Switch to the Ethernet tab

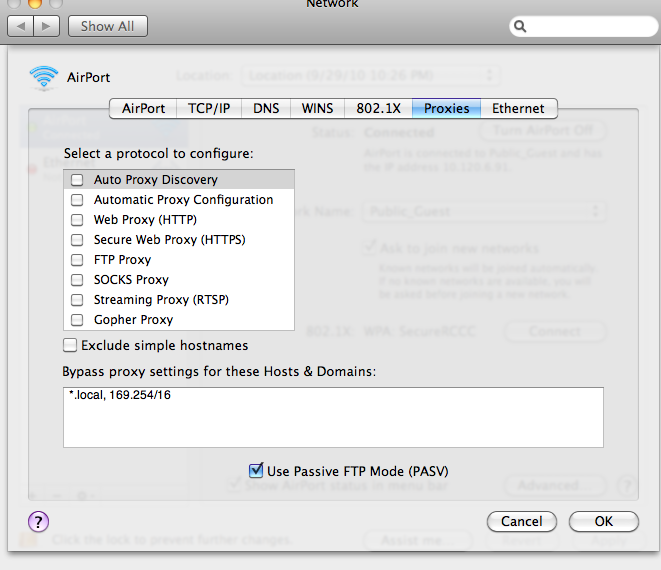coord(519,109)
